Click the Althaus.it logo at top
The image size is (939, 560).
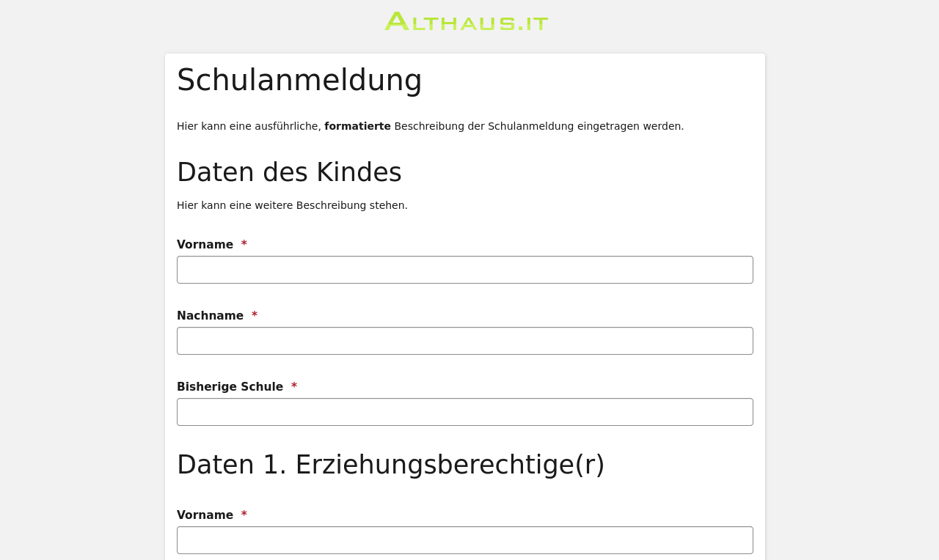pyautogui.click(x=467, y=22)
